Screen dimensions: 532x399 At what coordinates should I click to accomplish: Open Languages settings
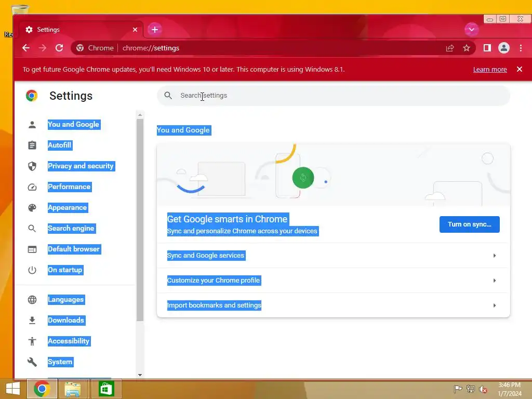(x=66, y=300)
